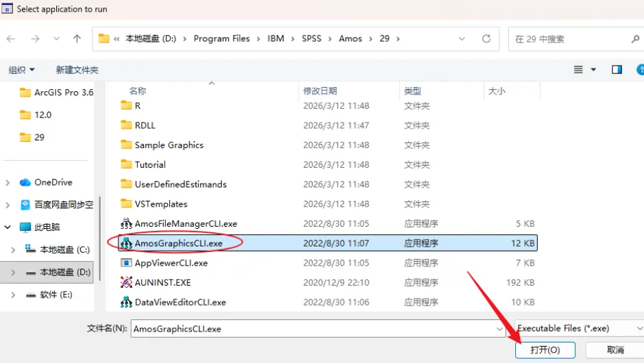Open chevron after Amos in path
This screenshot has width=644, height=363.
tap(371, 38)
